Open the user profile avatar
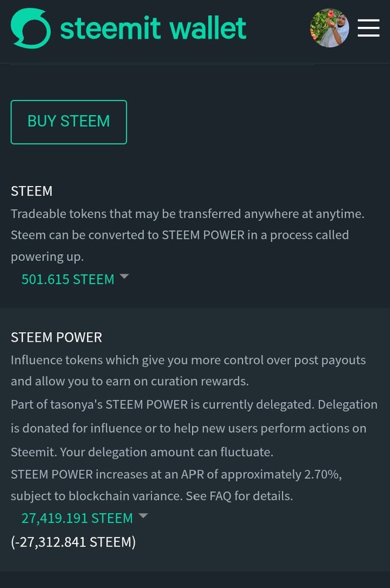 [329, 28]
